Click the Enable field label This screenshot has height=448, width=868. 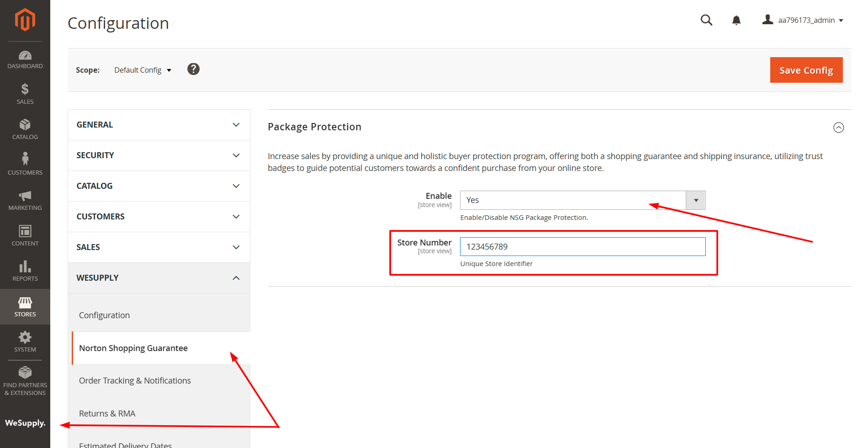click(x=439, y=196)
